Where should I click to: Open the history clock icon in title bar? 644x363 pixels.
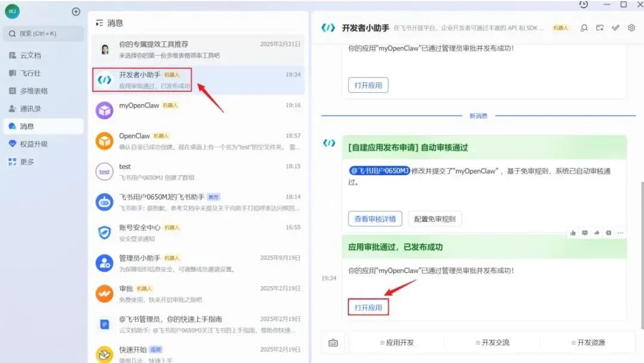point(584,4)
